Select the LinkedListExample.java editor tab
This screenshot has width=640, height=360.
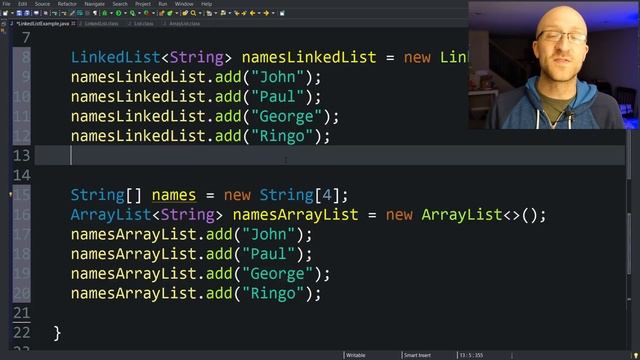point(43,24)
